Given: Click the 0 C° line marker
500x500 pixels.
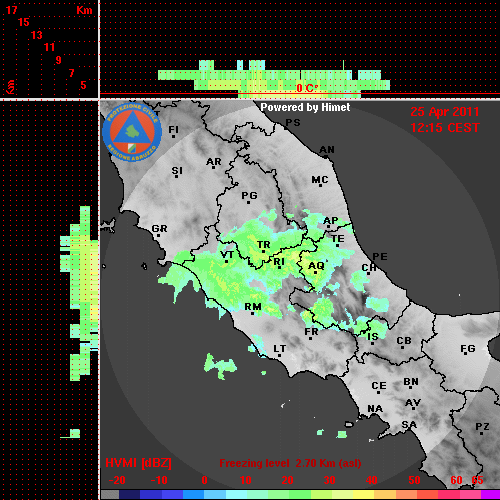Looking at the screenshot, I should tap(307, 88).
